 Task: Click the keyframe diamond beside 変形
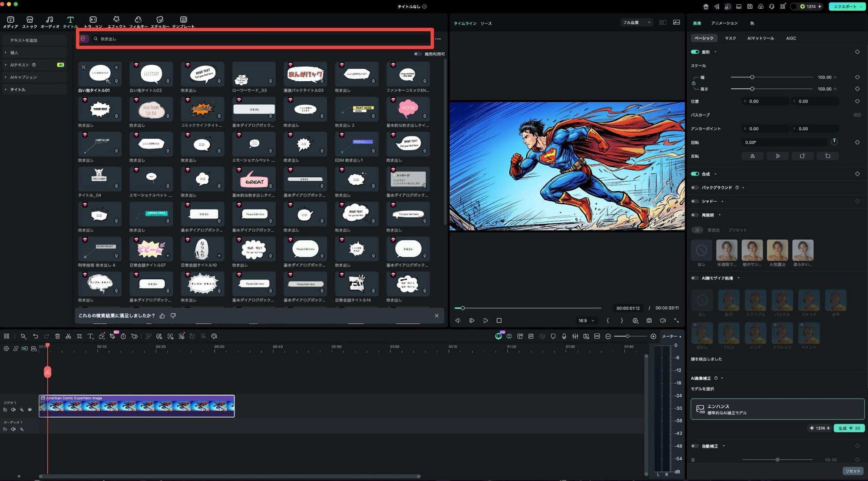pos(857,52)
